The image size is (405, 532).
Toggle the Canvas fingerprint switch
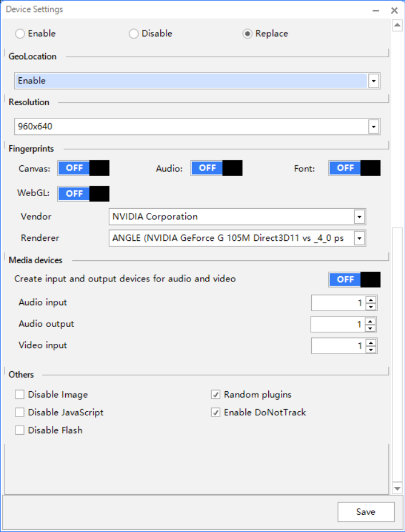coord(83,168)
